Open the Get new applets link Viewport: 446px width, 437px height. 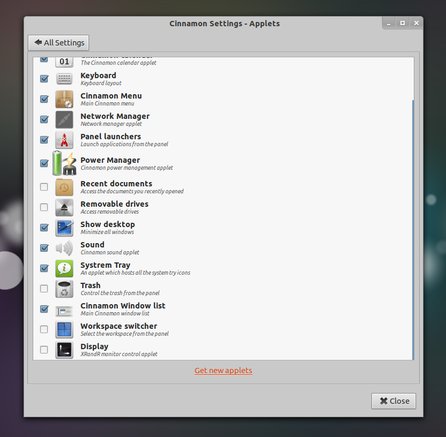[x=223, y=371]
